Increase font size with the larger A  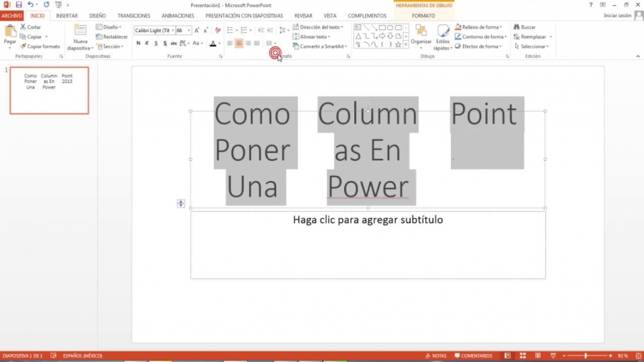tap(197, 30)
